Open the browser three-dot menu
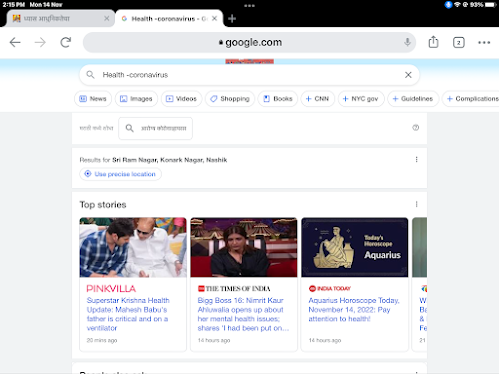 pyautogui.click(x=484, y=43)
